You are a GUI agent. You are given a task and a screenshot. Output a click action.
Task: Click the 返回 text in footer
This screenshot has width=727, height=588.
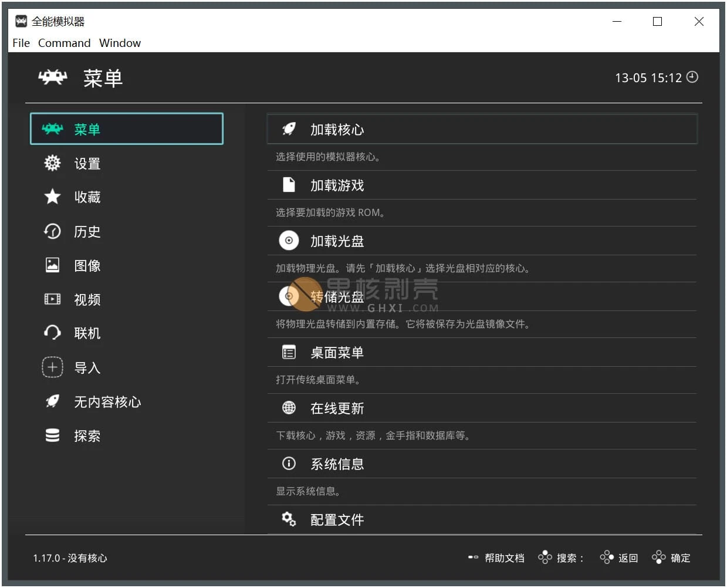(628, 557)
